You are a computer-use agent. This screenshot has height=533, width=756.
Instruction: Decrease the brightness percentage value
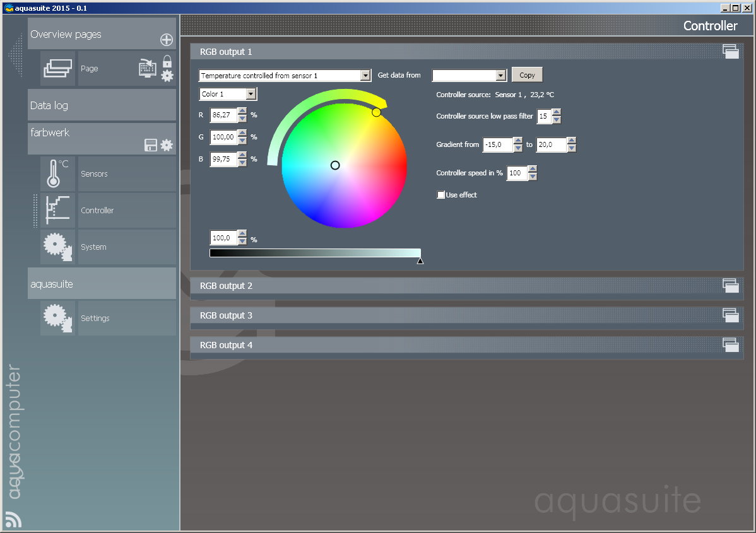[x=242, y=241]
